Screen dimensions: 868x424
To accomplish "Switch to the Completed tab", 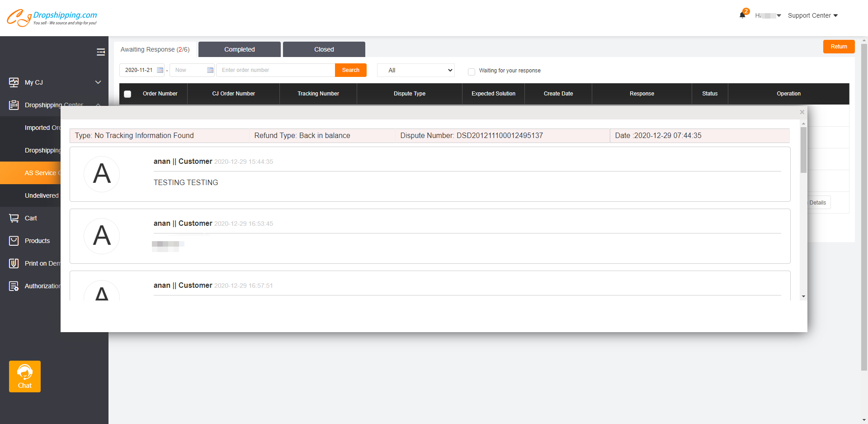I will (239, 49).
